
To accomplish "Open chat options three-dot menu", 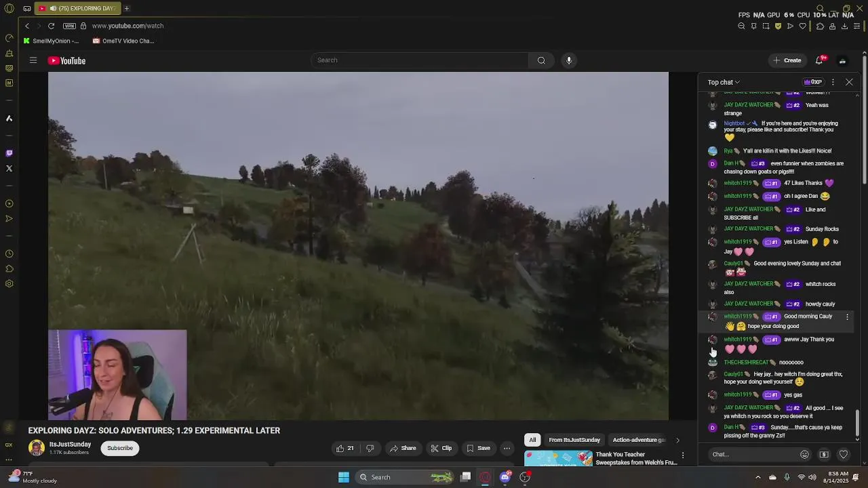I will pos(833,82).
